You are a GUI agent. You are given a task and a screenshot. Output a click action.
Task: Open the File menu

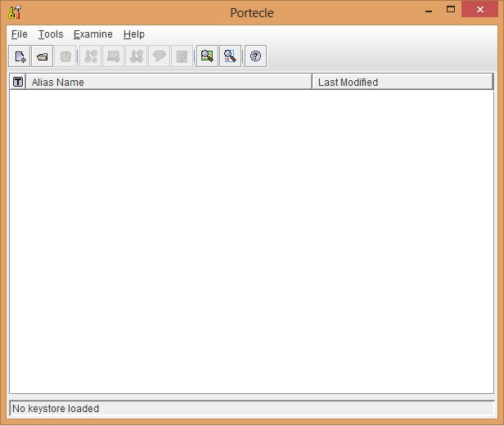[20, 34]
